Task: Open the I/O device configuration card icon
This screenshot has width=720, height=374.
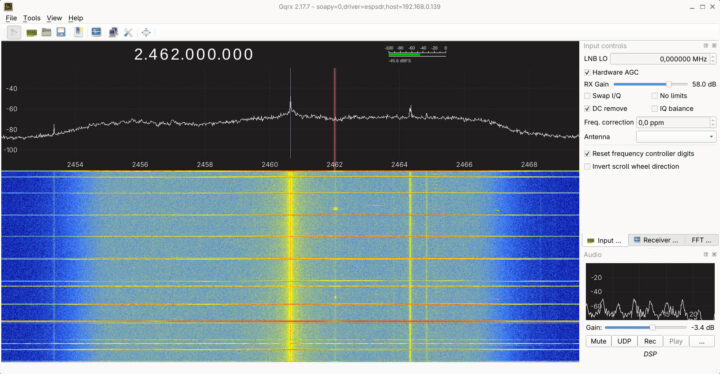Action: 31,33
